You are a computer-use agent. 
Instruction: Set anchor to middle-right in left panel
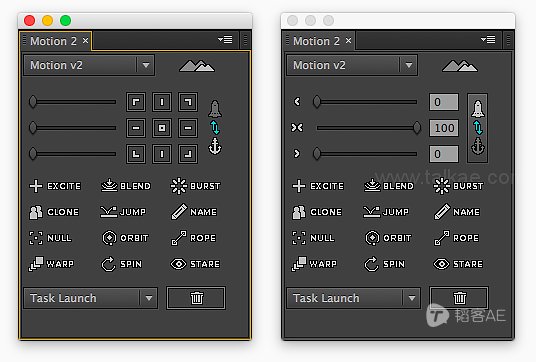188,128
